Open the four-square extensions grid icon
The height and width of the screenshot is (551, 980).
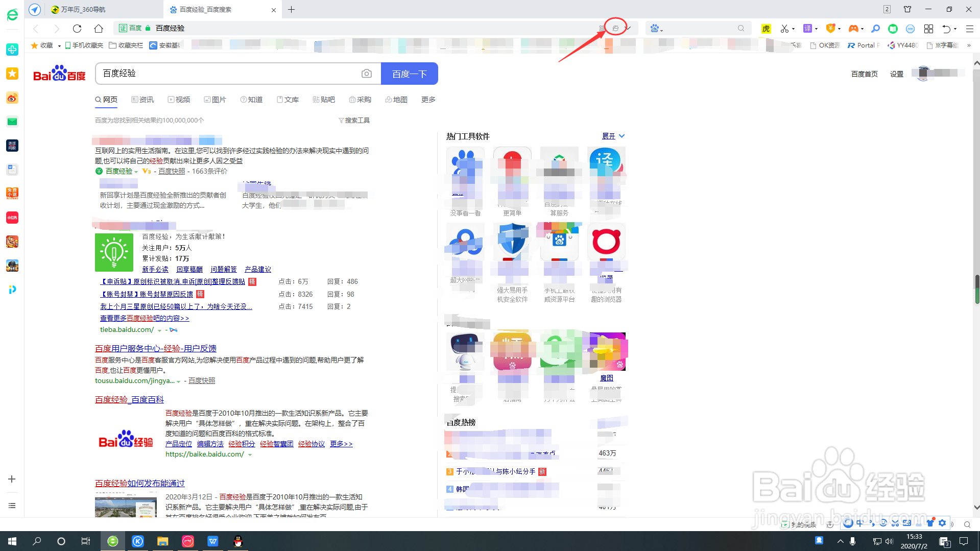pos(928,29)
